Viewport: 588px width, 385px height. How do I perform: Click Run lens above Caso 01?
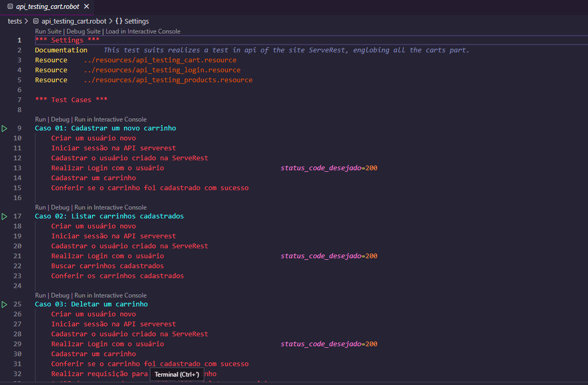tap(40, 119)
